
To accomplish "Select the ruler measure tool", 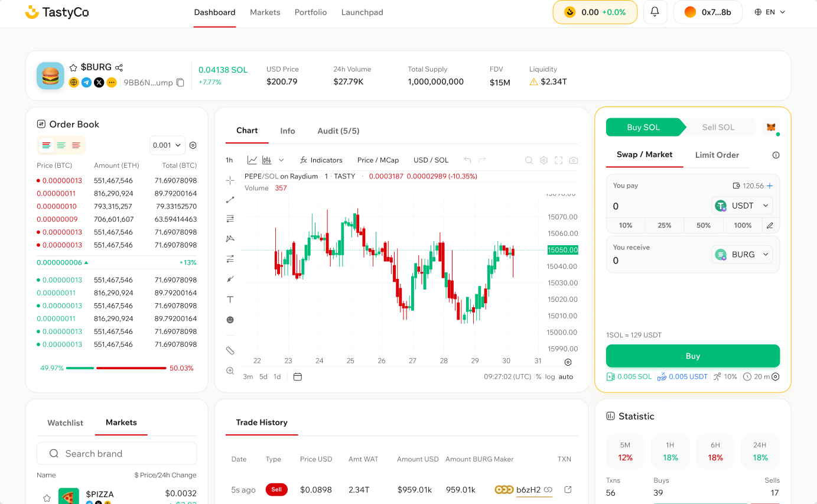I will [230, 350].
